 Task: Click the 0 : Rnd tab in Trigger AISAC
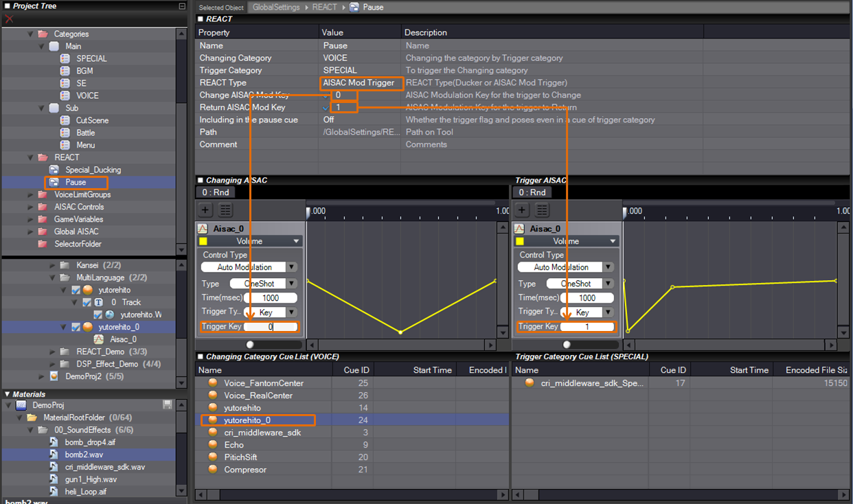(532, 192)
